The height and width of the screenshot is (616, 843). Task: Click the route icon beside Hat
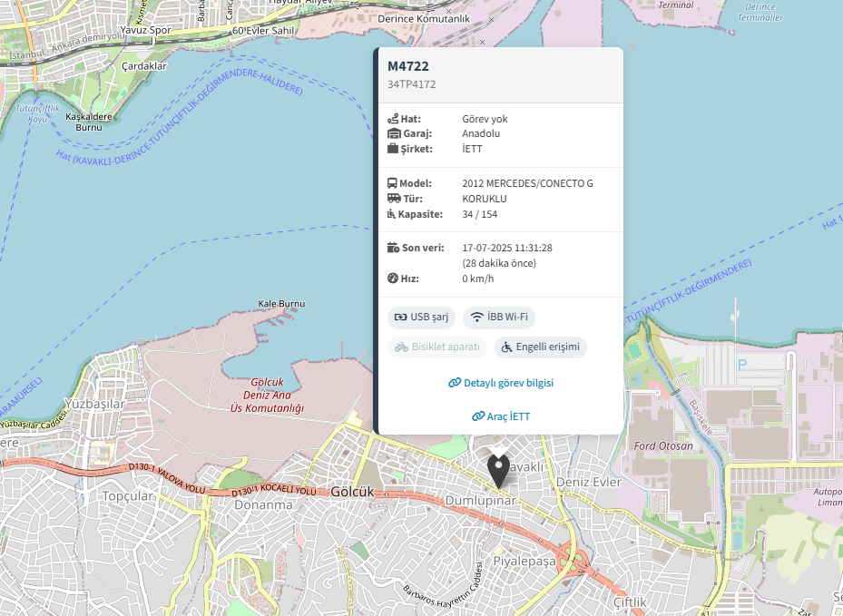(393, 119)
